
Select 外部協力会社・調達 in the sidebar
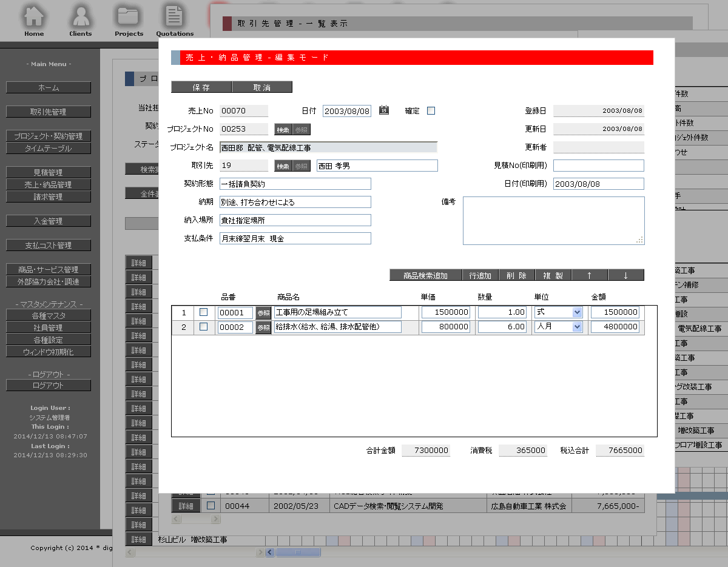49,282
